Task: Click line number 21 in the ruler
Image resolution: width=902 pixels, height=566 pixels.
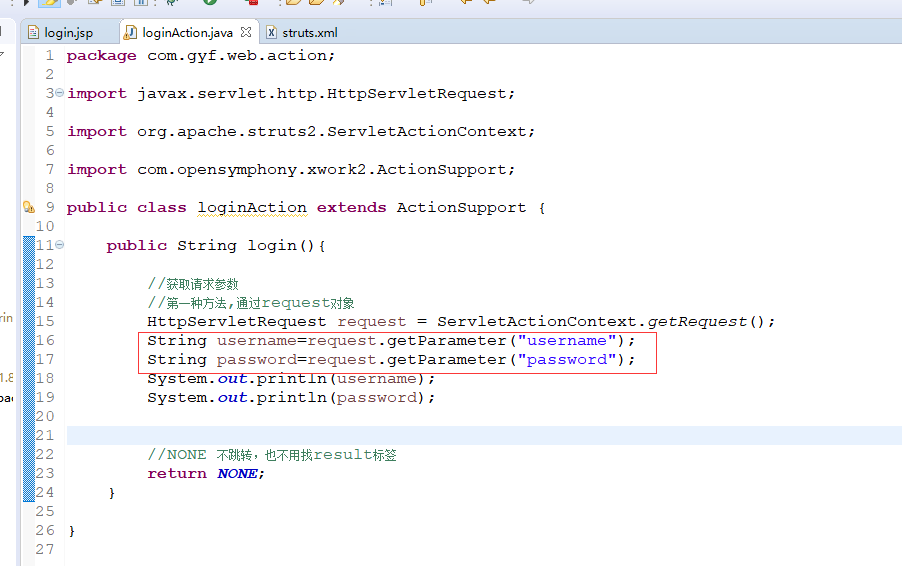Action: click(45, 435)
